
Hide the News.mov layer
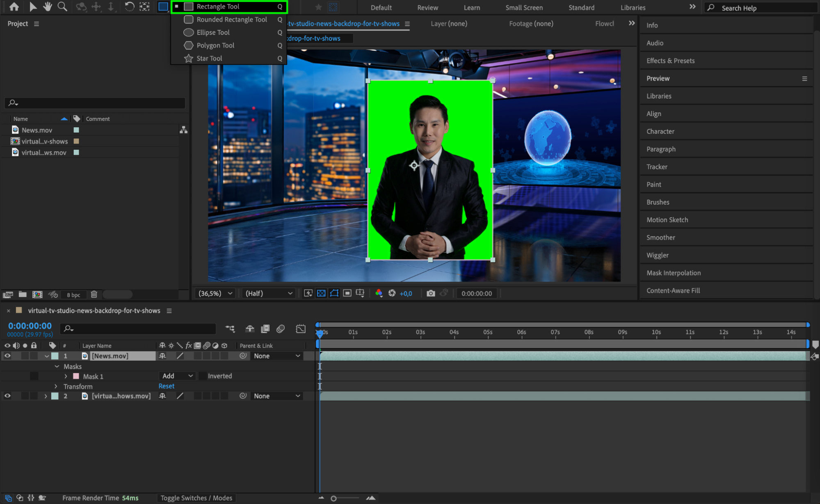pyautogui.click(x=7, y=356)
